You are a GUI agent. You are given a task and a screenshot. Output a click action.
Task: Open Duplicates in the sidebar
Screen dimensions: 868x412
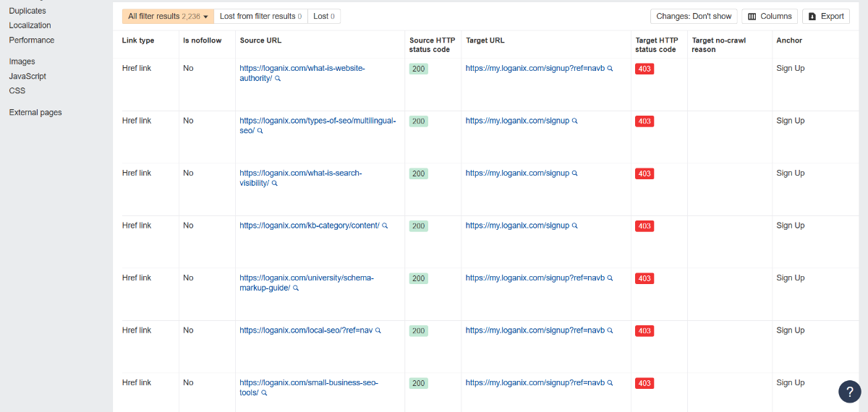point(27,11)
